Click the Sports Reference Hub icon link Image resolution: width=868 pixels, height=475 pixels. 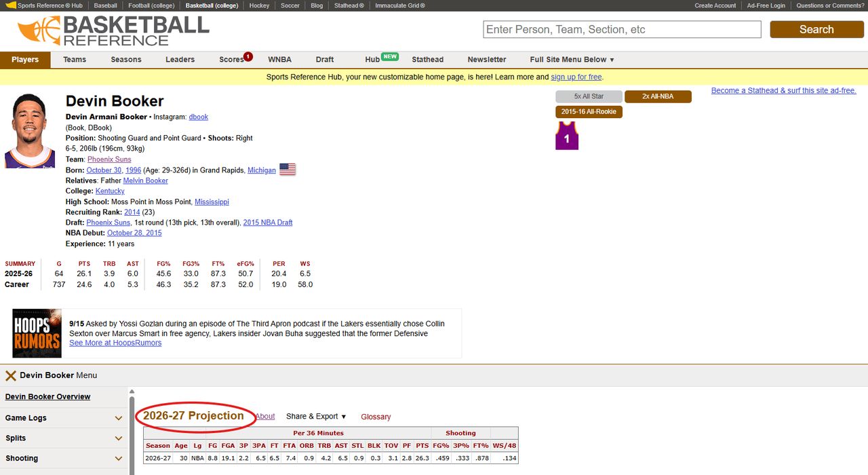tap(45, 5)
